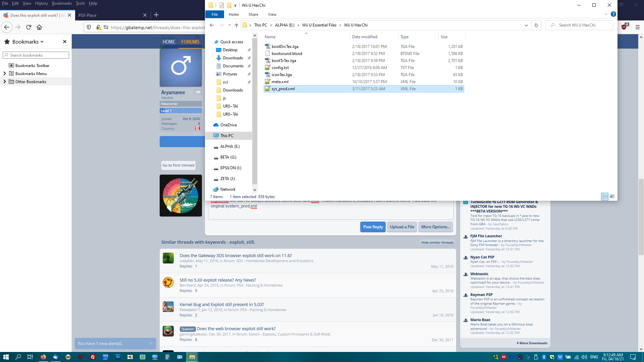Open Quick Access Toolbar customize dropdown

[235, 5]
